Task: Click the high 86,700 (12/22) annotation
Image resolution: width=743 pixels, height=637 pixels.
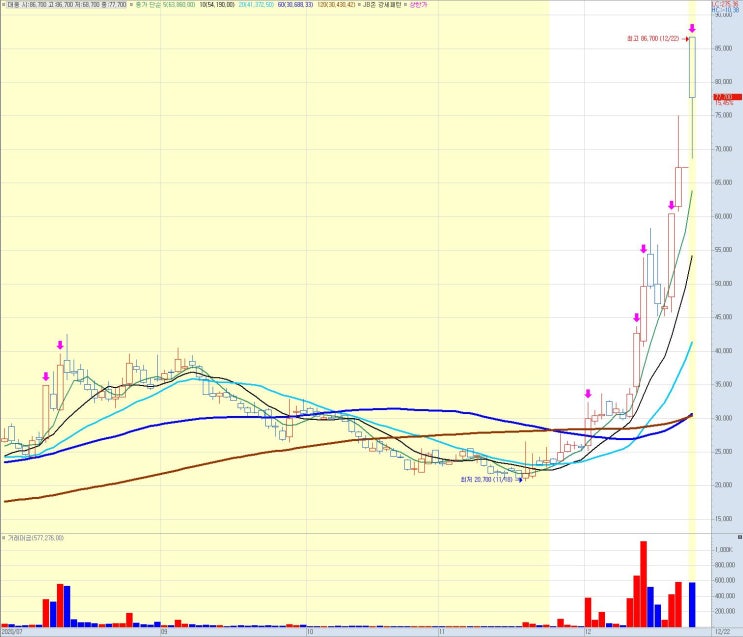Action: 653,39
